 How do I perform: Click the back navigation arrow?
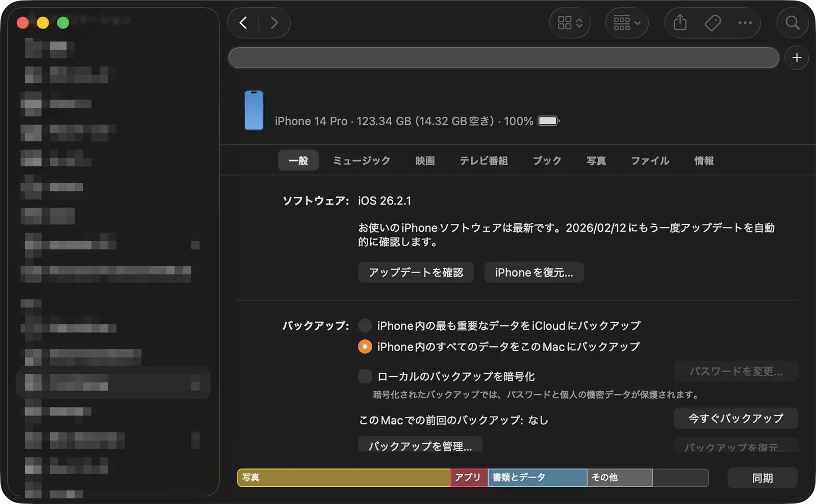(243, 23)
